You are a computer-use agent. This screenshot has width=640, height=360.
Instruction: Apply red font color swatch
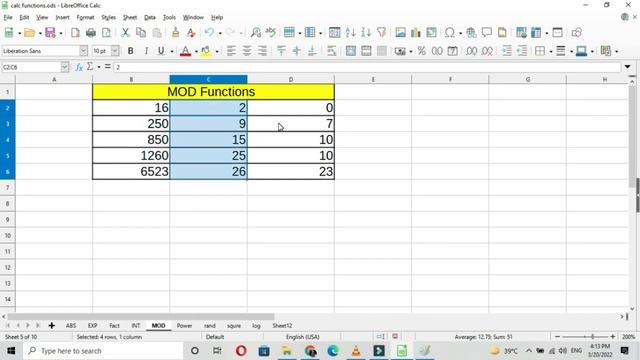coord(185,51)
